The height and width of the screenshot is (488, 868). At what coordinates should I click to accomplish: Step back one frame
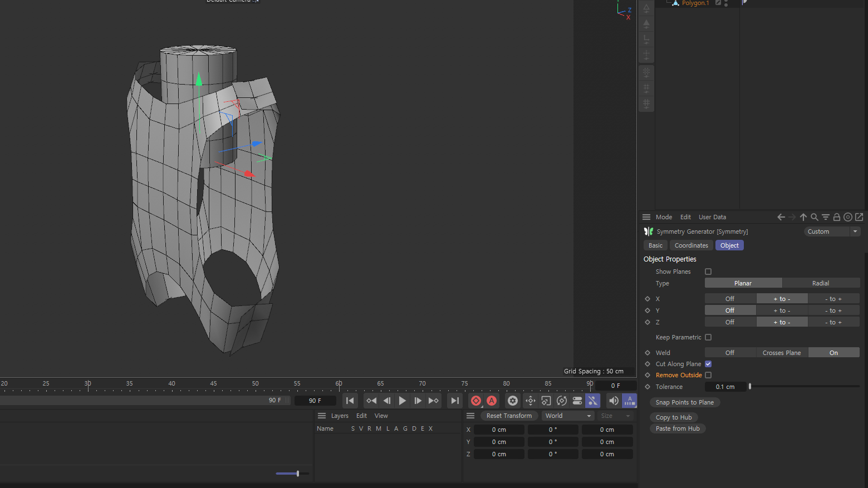387,401
